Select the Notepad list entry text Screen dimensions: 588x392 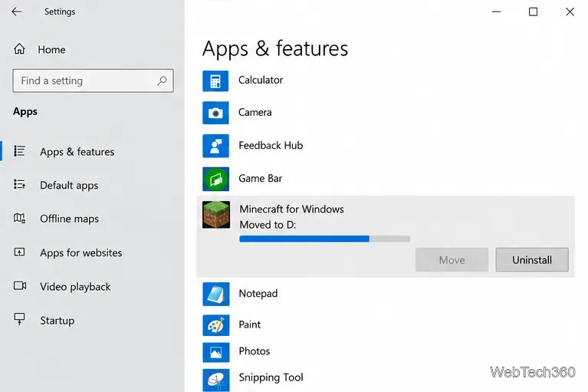[x=258, y=293]
